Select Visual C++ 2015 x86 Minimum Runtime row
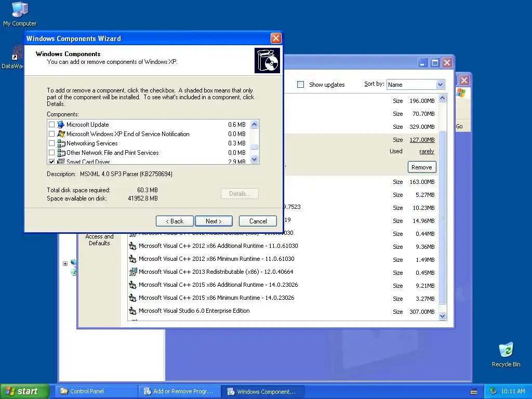Image resolution: width=532 pixels, height=399 pixels. (x=283, y=298)
